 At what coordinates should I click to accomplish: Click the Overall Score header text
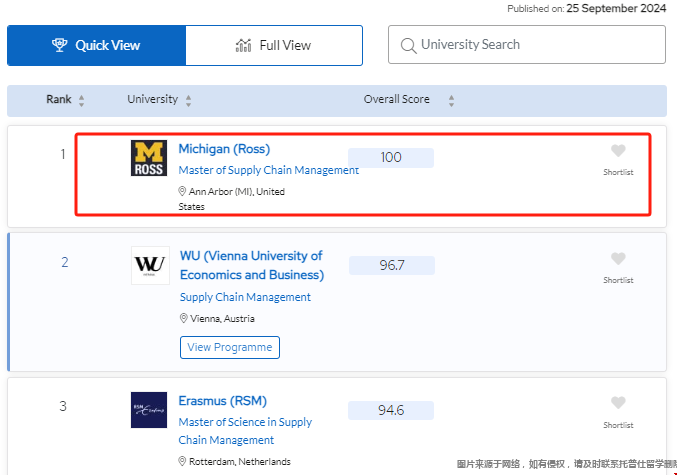tap(396, 99)
